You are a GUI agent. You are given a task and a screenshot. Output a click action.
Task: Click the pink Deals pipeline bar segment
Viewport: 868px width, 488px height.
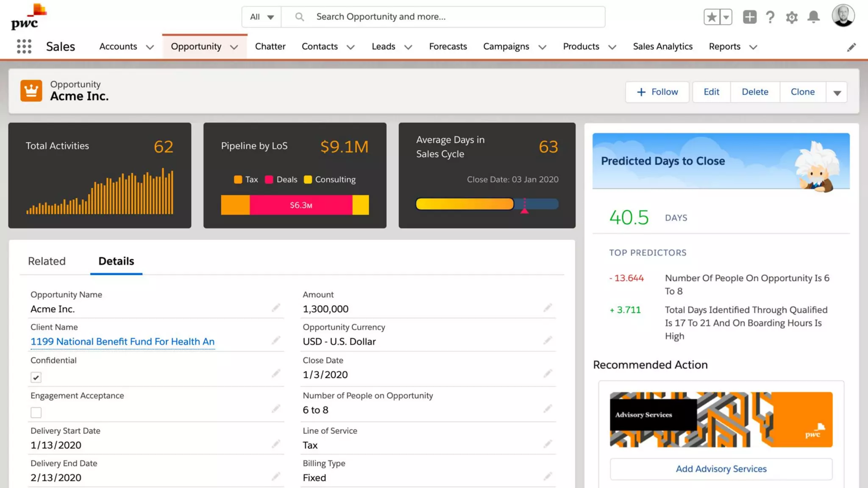pos(300,205)
